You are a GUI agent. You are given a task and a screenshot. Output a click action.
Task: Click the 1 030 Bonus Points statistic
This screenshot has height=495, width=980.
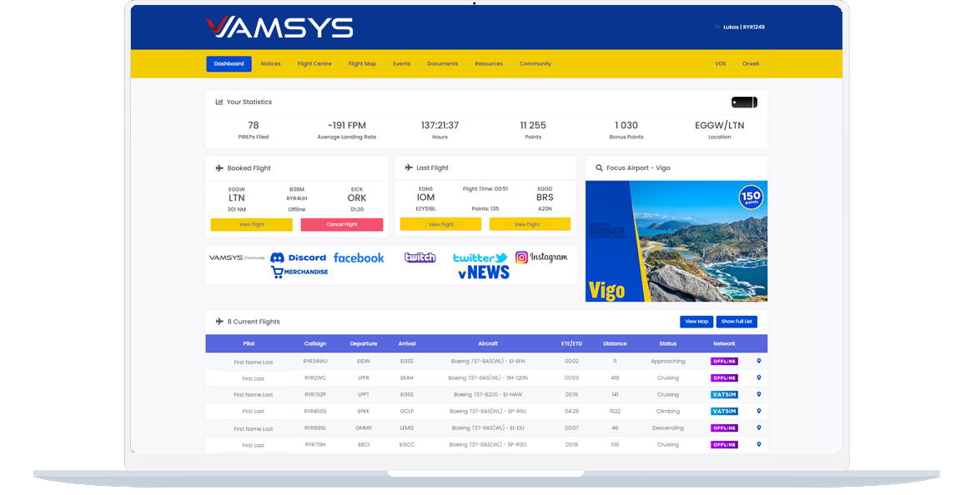tap(626, 130)
